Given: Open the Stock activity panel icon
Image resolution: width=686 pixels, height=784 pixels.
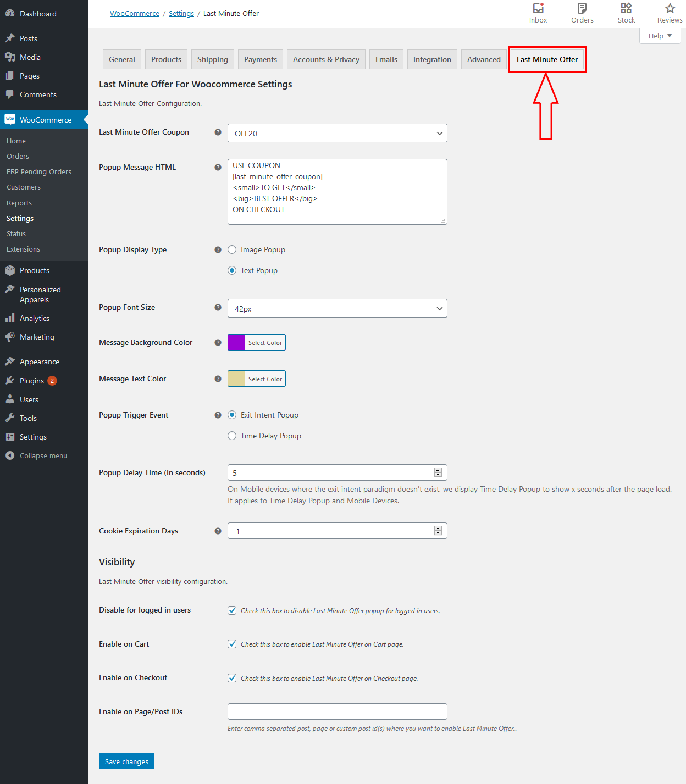Looking at the screenshot, I should pyautogui.click(x=626, y=8).
